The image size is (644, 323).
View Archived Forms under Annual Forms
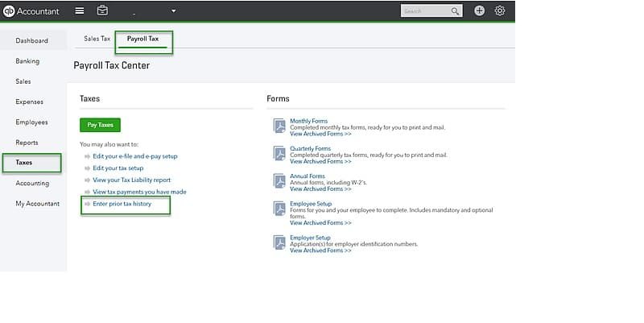pyautogui.click(x=320, y=189)
